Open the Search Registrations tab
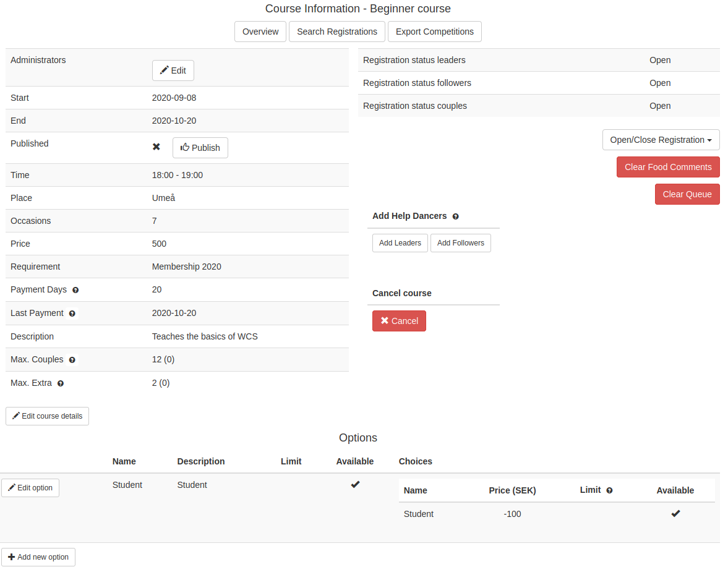 336,32
